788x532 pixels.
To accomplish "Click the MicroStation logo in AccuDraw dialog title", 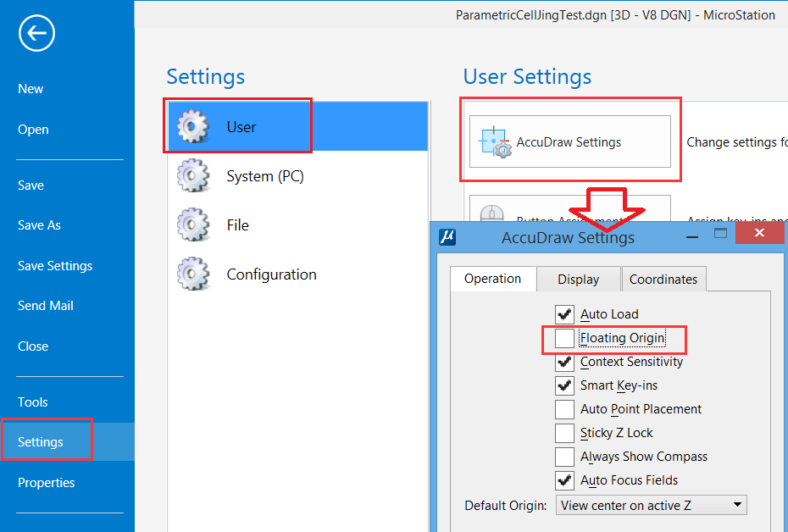I will (447, 236).
